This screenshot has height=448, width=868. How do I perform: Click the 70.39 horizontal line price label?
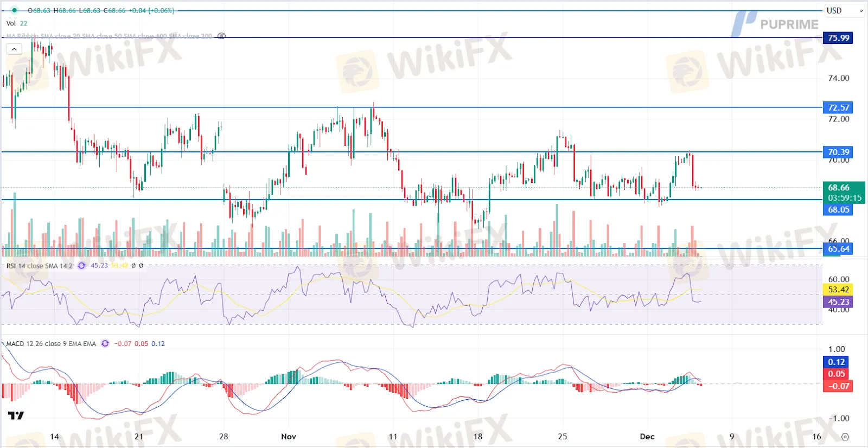click(x=838, y=152)
